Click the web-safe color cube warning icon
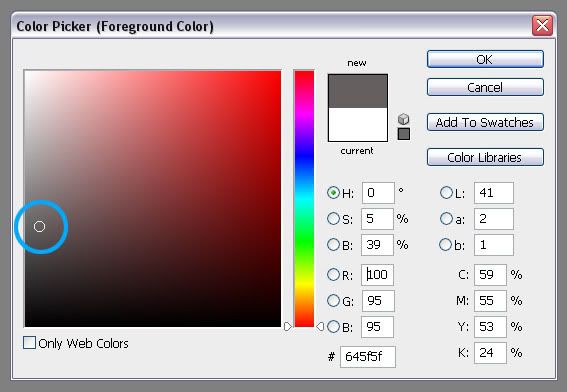The width and height of the screenshot is (567, 392). tap(404, 119)
